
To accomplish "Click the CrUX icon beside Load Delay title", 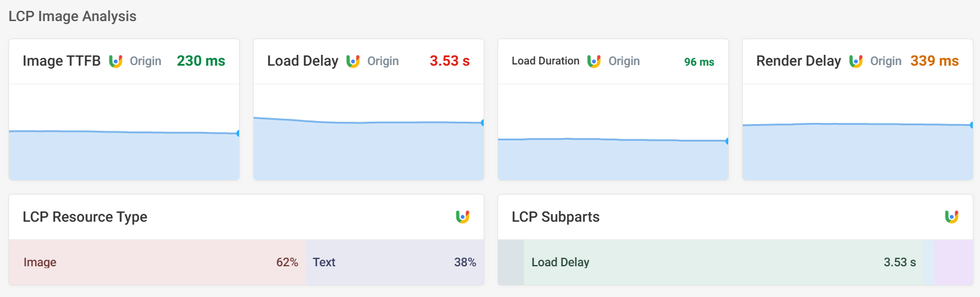I will (x=353, y=61).
